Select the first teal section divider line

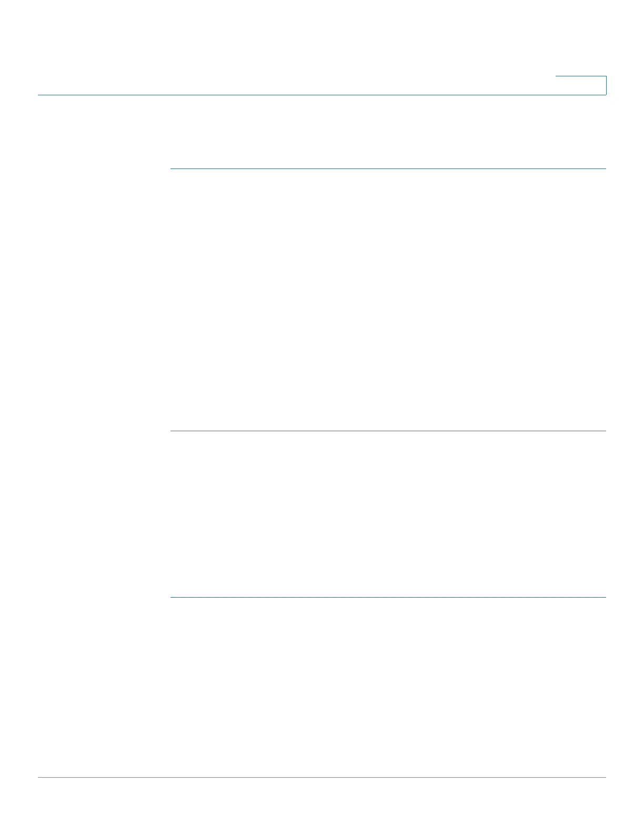[x=388, y=168]
